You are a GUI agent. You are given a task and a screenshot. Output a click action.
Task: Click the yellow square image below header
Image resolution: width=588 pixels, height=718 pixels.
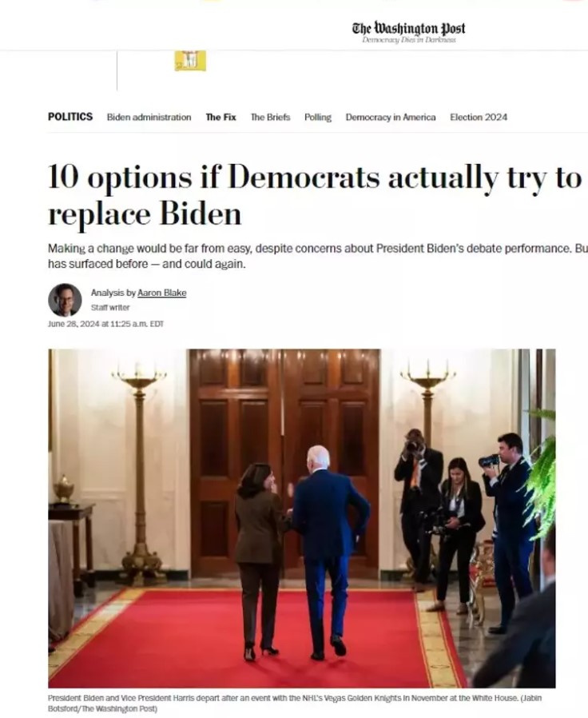pyautogui.click(x=190, y=61)
